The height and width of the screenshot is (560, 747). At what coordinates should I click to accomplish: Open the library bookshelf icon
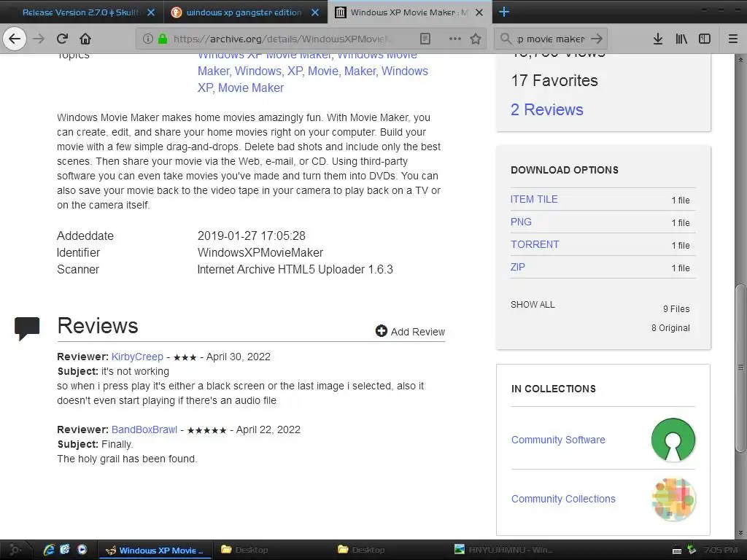(x=681, y=39)
